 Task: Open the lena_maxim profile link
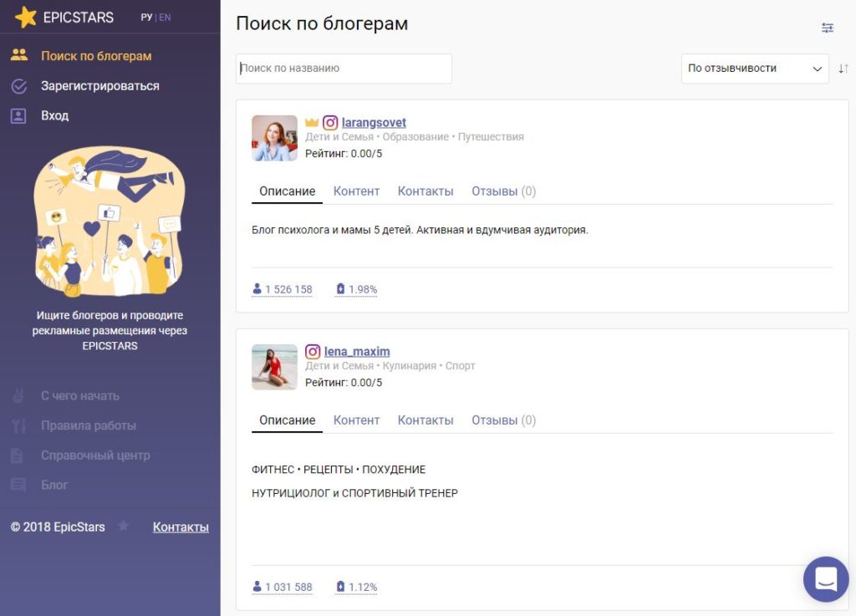357,351
